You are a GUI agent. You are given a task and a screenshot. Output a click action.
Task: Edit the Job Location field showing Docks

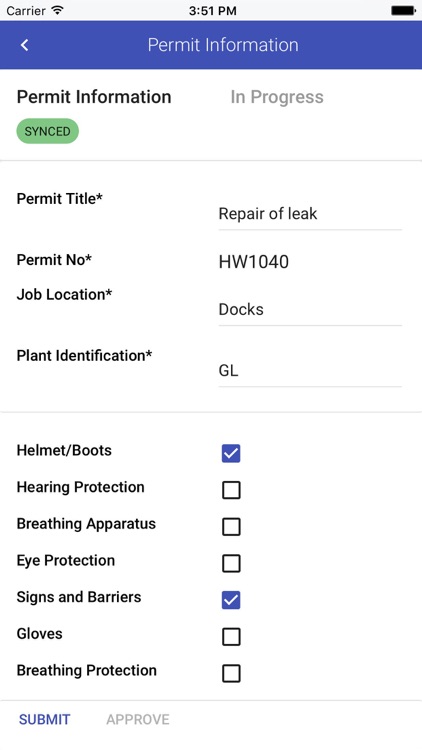pyautogui.click(x=310, y=309)
